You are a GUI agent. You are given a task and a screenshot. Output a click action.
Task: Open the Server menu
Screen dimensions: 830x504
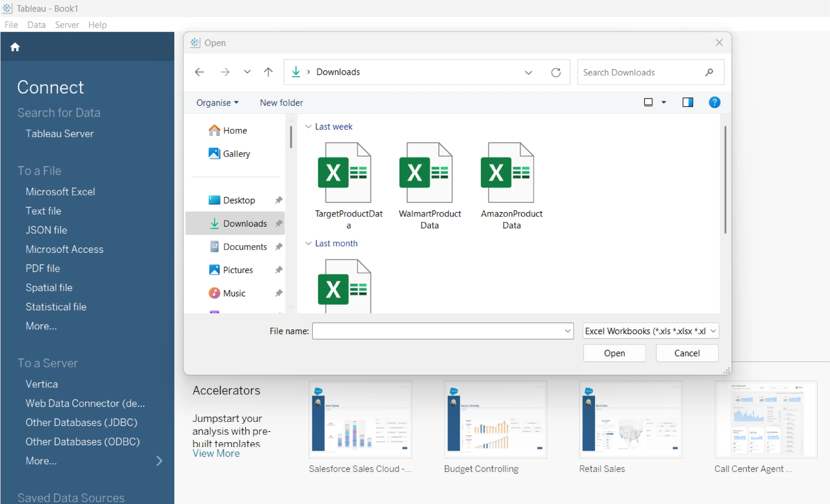click(x=67, y=25)
